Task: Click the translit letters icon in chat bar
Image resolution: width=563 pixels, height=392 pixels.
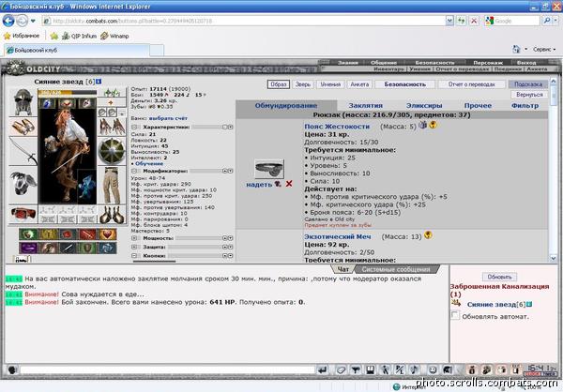Action: (400, 369)
